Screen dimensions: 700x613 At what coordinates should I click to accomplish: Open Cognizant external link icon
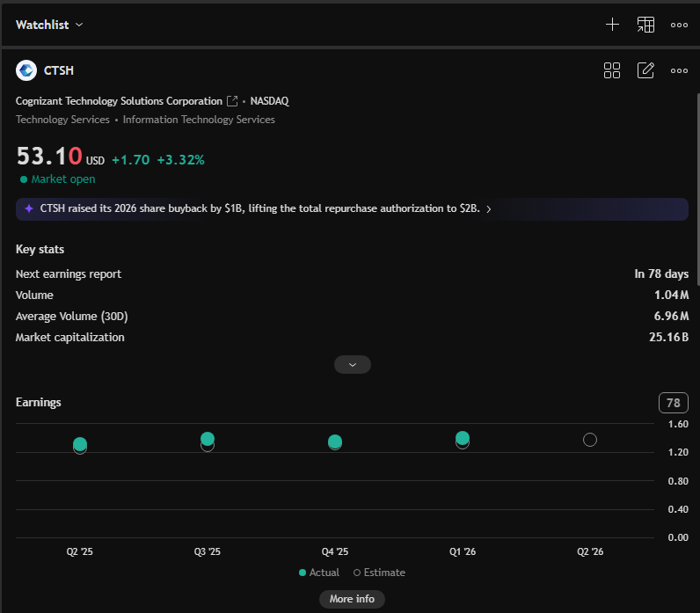232,101
